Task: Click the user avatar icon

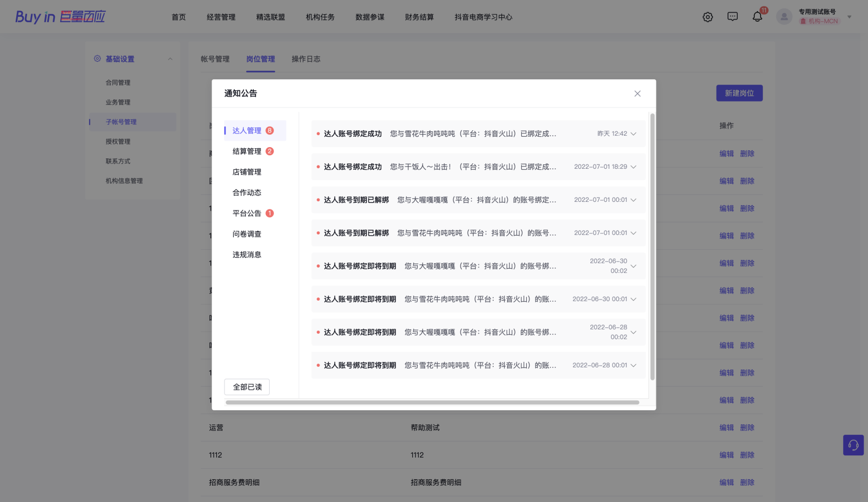Action: click(784, 17)
